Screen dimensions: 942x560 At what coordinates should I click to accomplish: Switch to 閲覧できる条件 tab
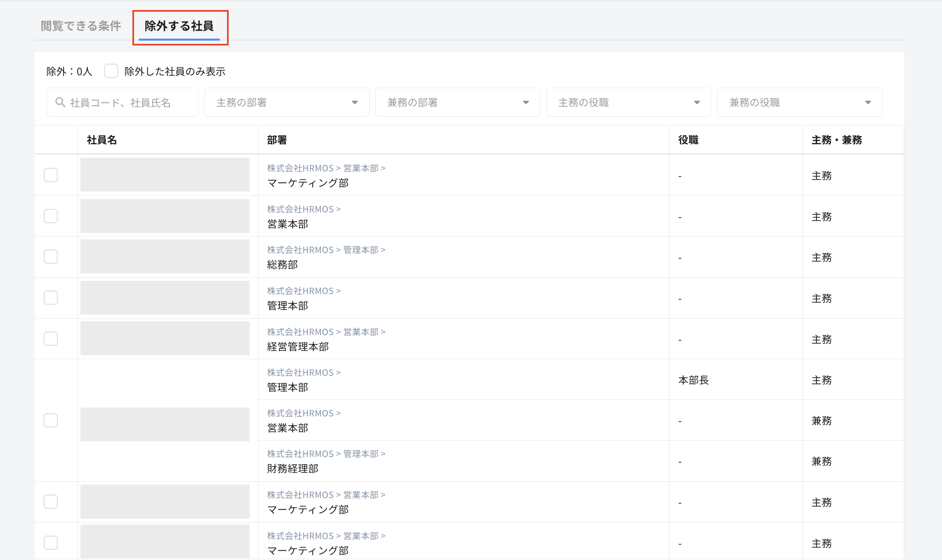coord(81,26)
